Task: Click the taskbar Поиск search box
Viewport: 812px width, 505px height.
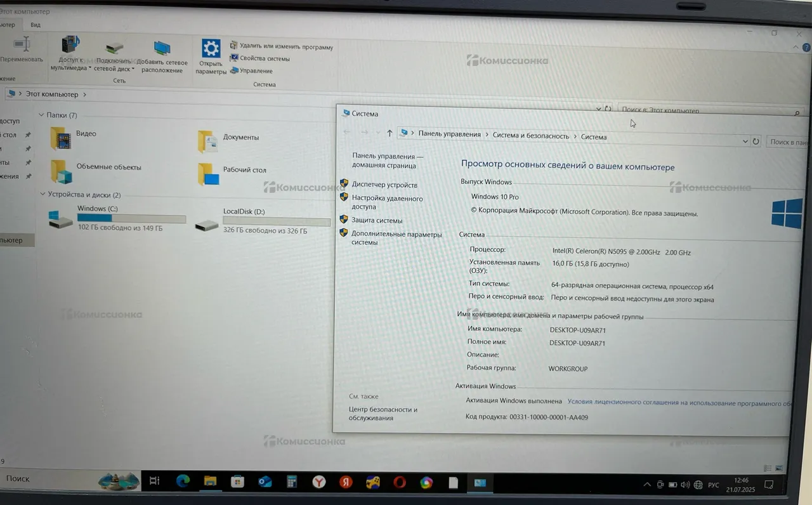Action: [49, 479]
